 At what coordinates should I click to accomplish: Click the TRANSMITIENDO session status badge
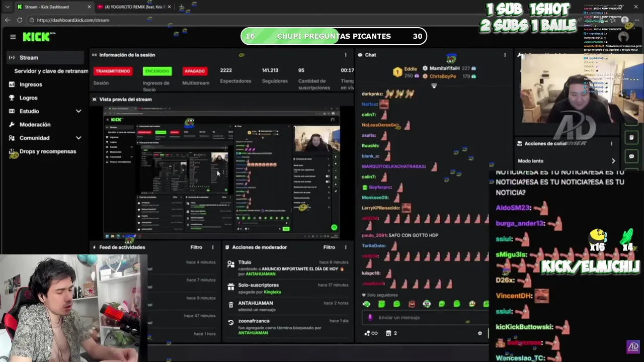(x=113, y=71)
